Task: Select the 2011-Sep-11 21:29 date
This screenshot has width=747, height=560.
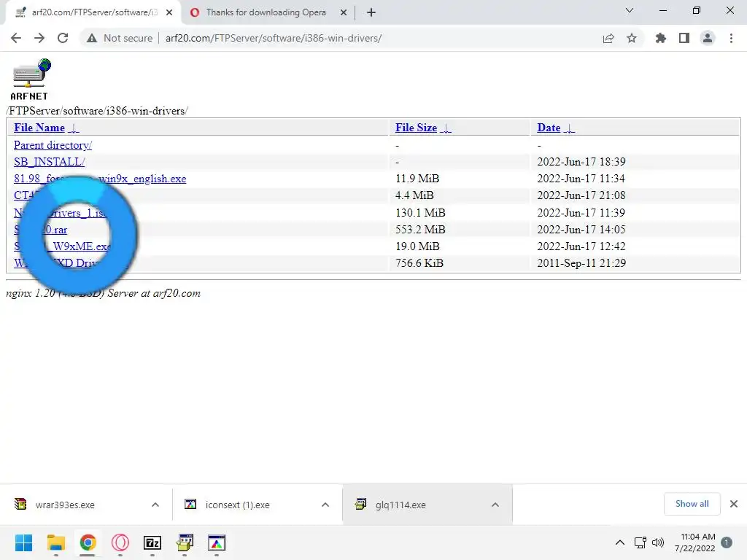Action: click(x=581, y=262)
